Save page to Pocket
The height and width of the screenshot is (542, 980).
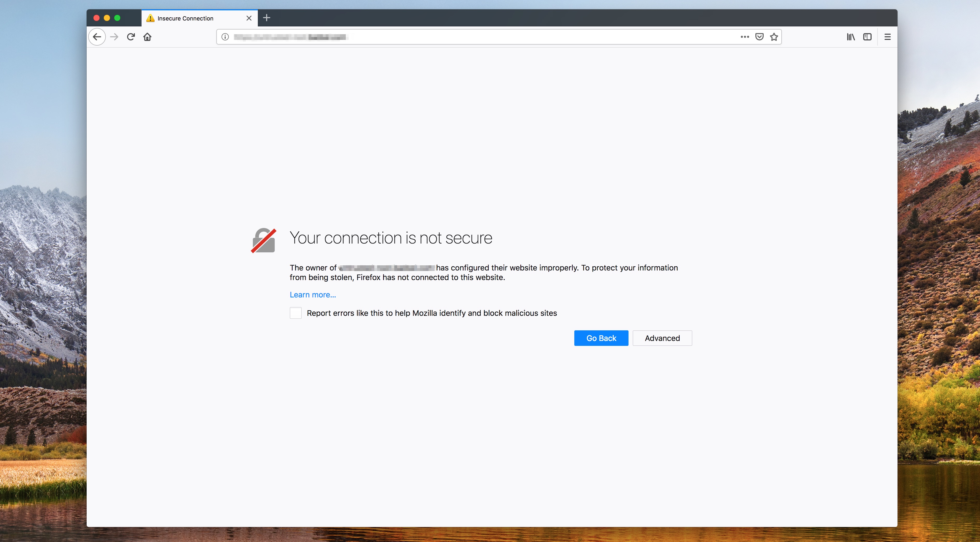coord(759,37)
